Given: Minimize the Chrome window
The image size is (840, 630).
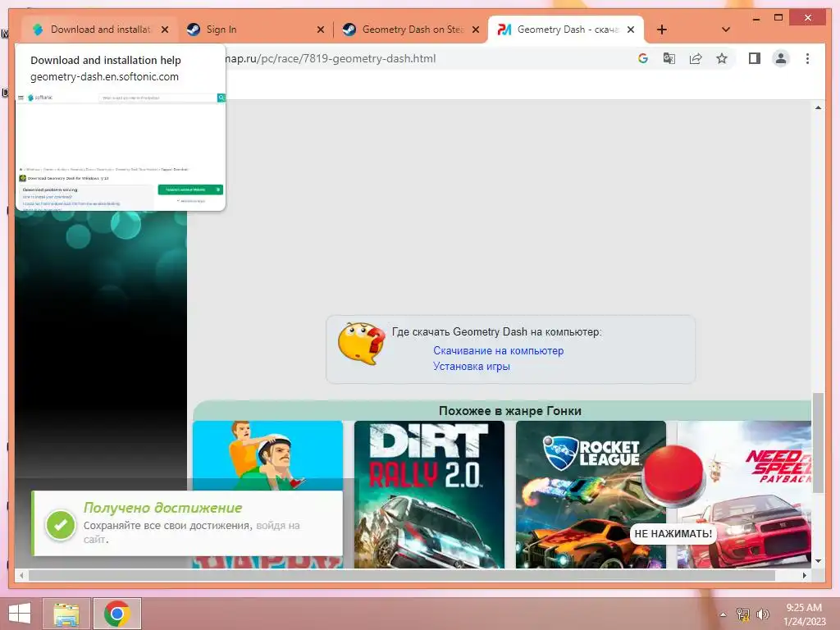Looking at the screenshot, I should coord(756,19).
